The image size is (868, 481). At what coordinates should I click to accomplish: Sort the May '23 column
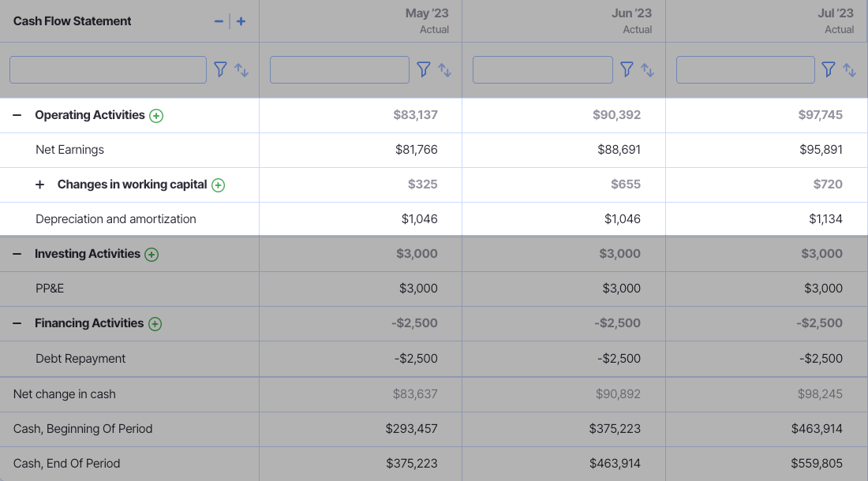coord(444,70)
